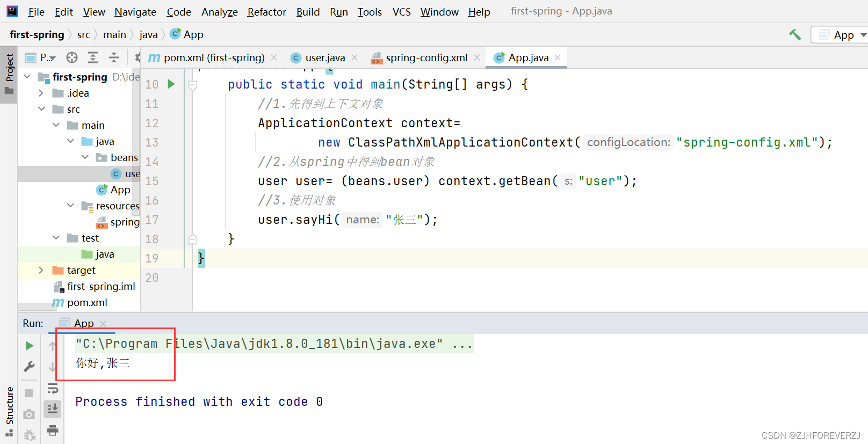Expand the target folder
This screenshot has height=444, width=868.
pyautogui.click(x=41, y=270)
